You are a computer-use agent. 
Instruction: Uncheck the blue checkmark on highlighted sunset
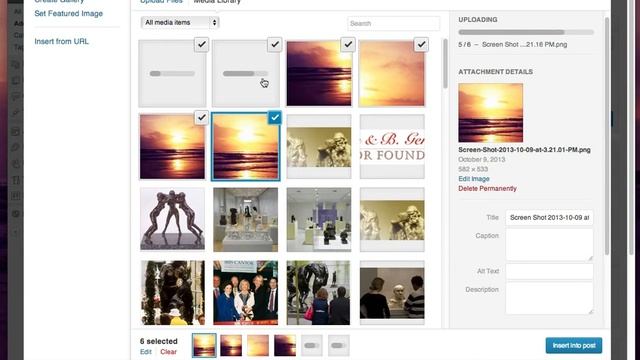[275, 118]
